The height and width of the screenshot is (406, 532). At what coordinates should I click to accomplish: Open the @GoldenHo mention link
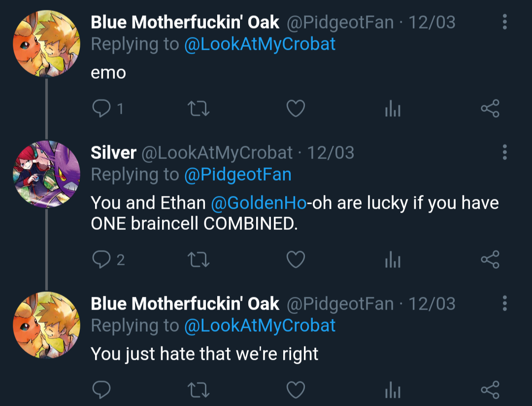258,203
